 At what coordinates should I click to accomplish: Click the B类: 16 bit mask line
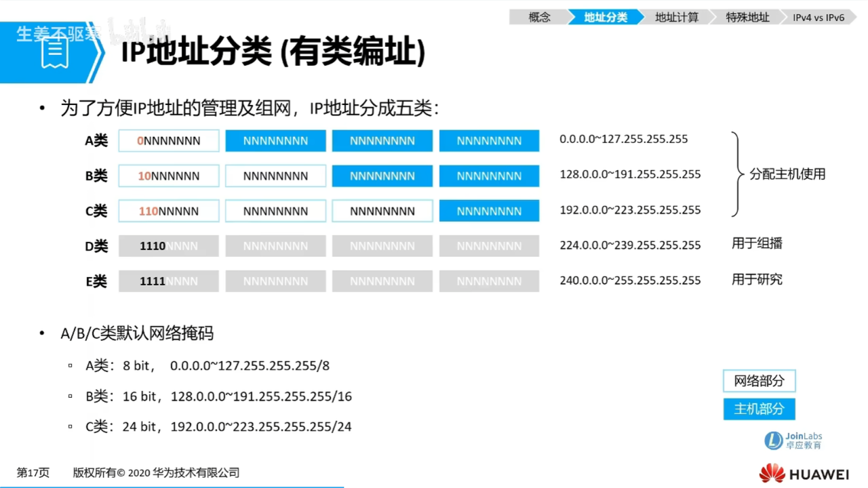pyautogui.click(x=218, y=396)
